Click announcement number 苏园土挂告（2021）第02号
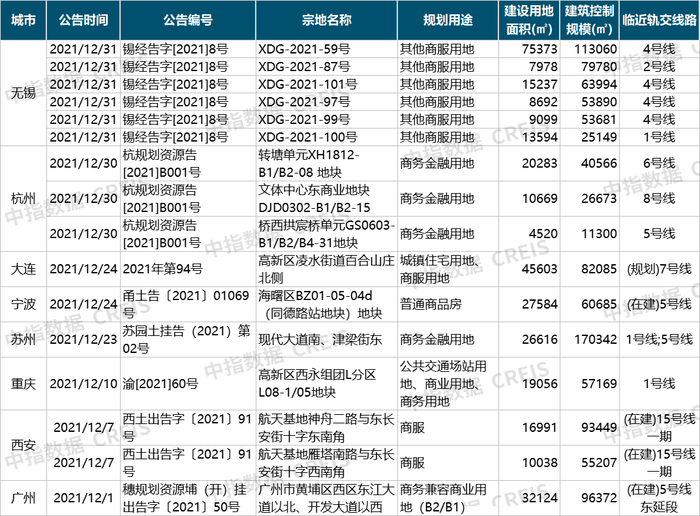The height and width of the screenshot is (516, 700). tap(187, 340)
